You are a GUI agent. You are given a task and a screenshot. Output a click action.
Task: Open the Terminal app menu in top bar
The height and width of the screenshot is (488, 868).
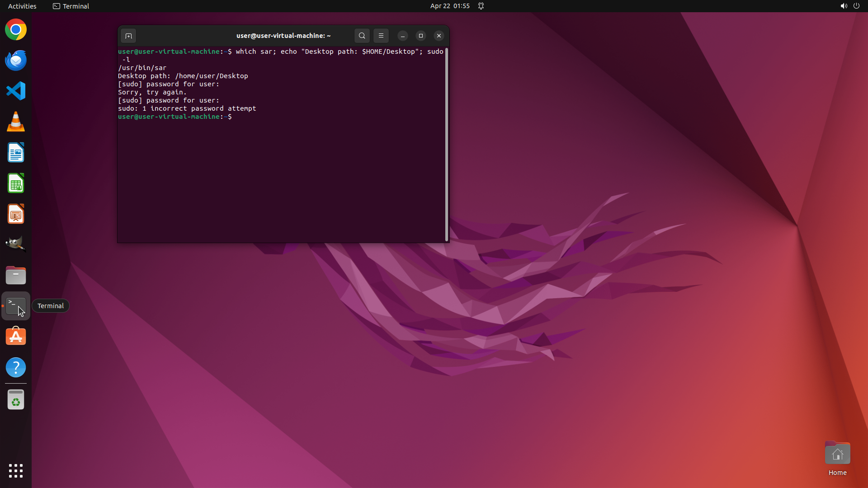[x=71, y=6]
